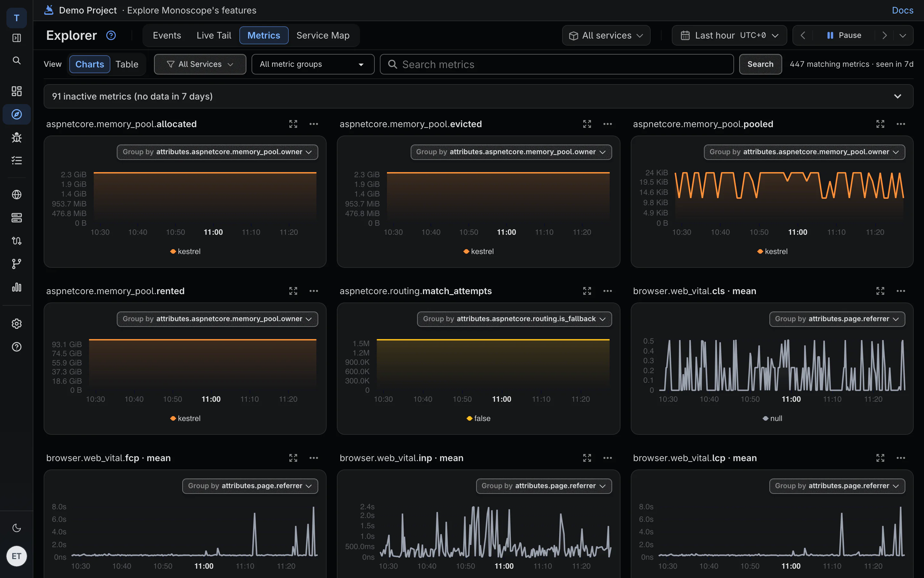The width and height of the screenshot is (924, 578).
Task: Open the bug icon in sidebar
Action: 16,137
